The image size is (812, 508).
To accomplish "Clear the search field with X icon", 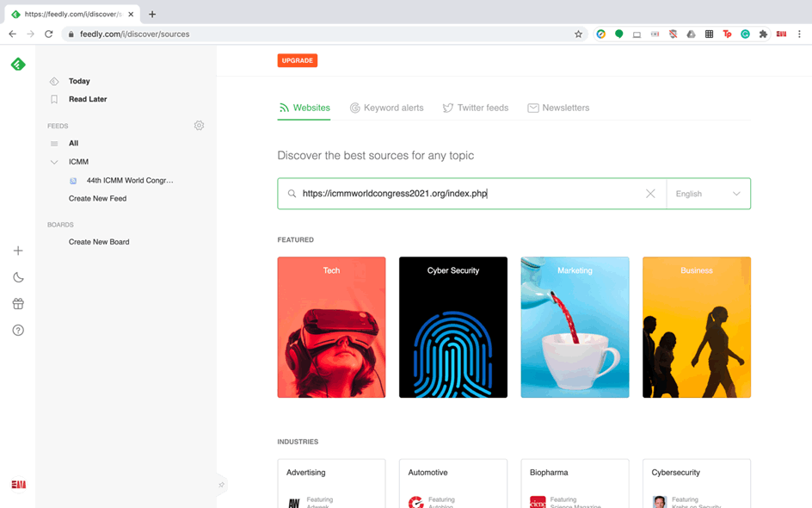I will (x=650, y=194).
